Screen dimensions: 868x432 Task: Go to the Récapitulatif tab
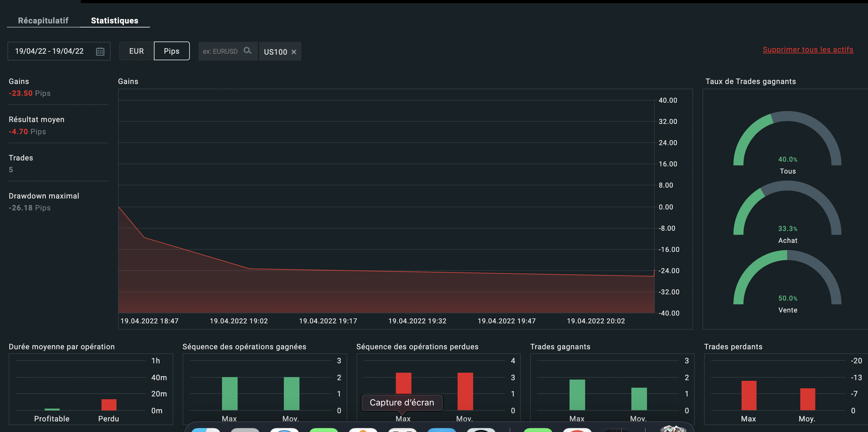pos(43,21)
